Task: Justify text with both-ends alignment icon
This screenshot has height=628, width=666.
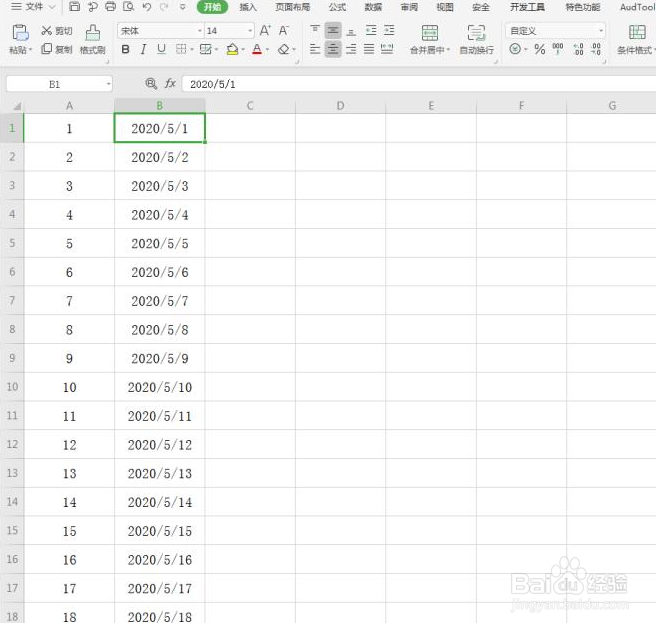Action: [369, 49]
